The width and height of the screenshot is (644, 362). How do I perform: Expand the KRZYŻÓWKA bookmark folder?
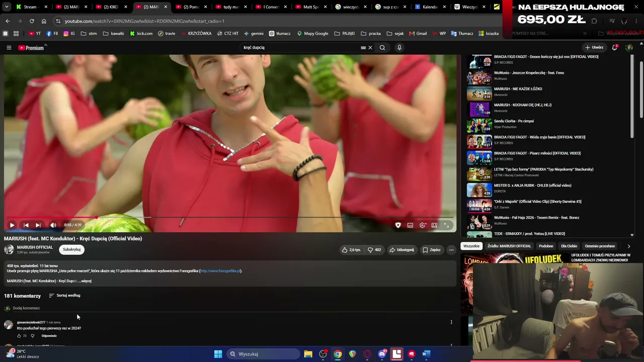click(196, 34)
